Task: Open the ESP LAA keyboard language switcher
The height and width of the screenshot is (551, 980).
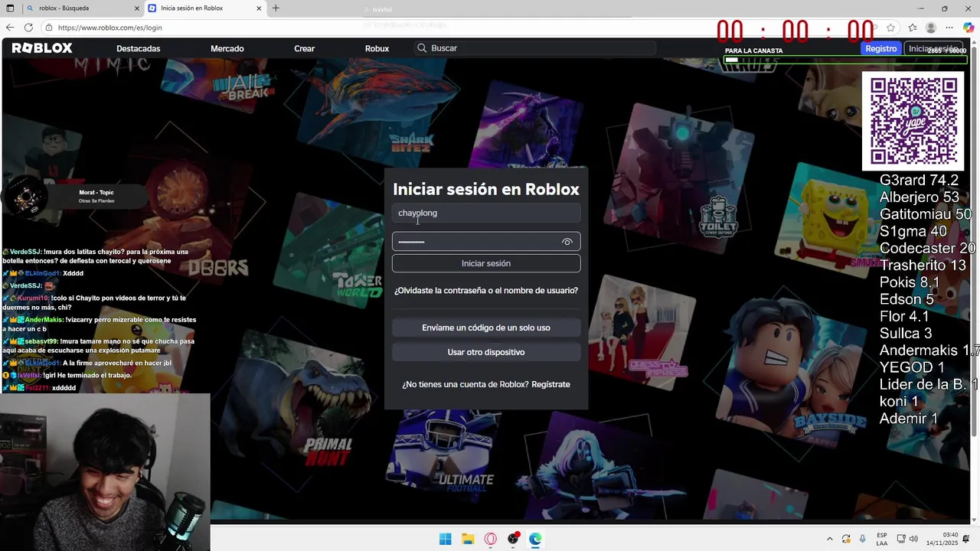Action: click(x=882, y=539)
